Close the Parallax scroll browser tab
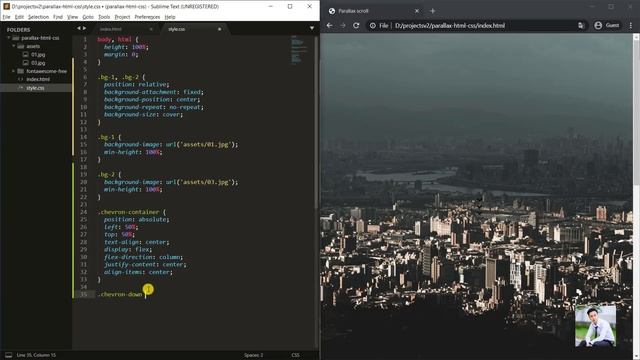The width and height of the screenshot is (640, 360). (x=417, y=11)
